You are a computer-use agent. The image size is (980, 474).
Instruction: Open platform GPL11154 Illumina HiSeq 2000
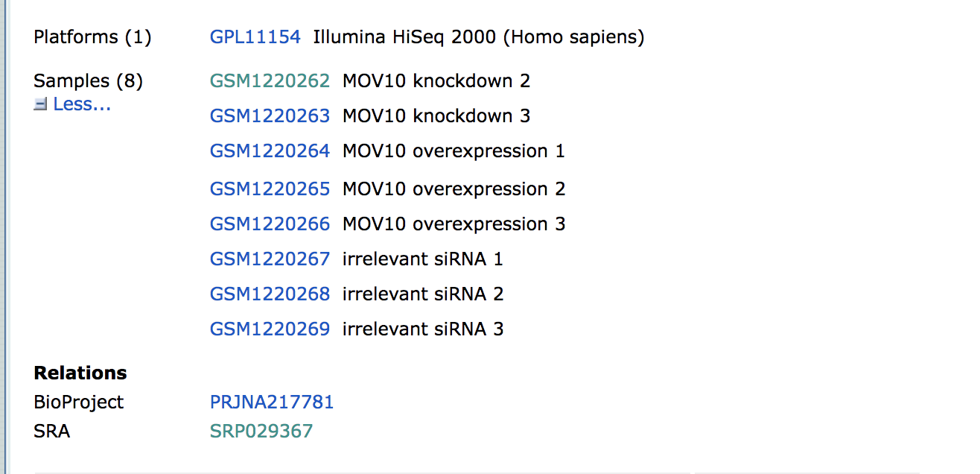255,37
